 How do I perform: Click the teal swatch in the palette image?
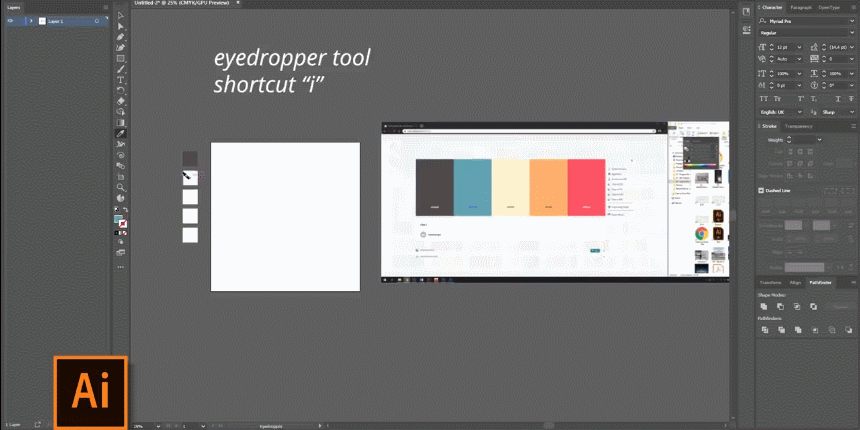(472, 187)
